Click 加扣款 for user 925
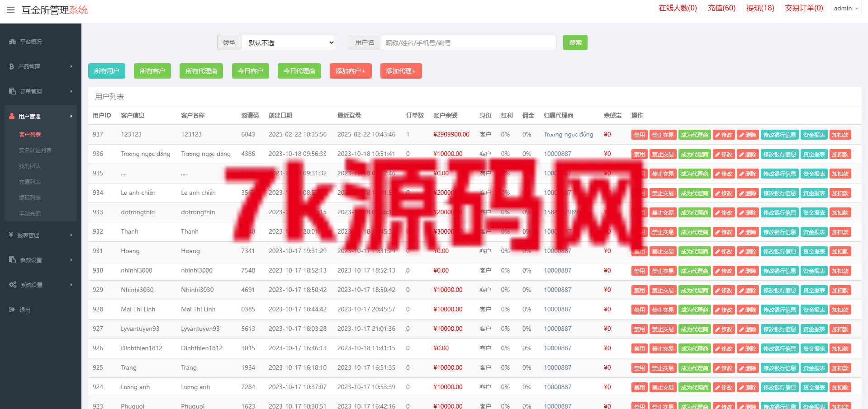The width and height of the screenshot is (868, 409). point(840,368)
